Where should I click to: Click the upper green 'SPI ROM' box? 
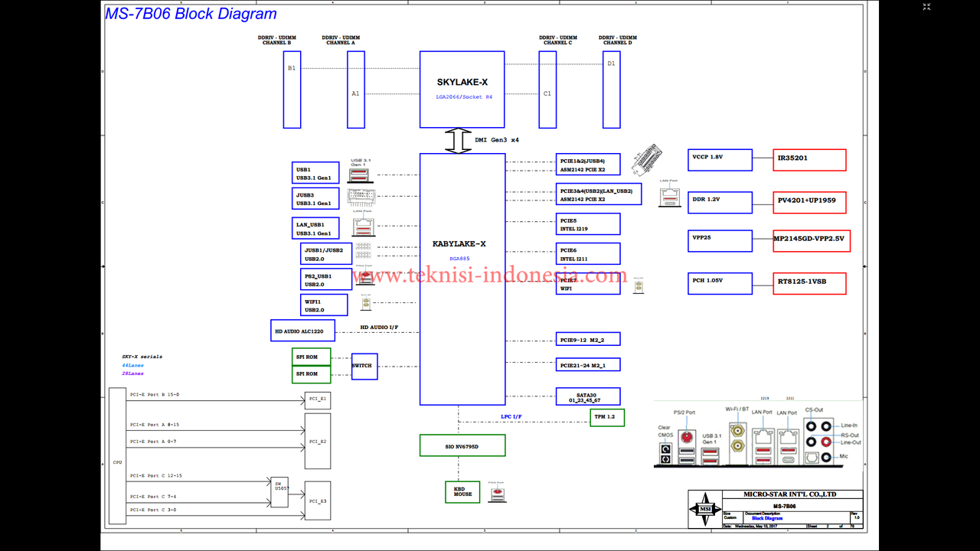311,357
